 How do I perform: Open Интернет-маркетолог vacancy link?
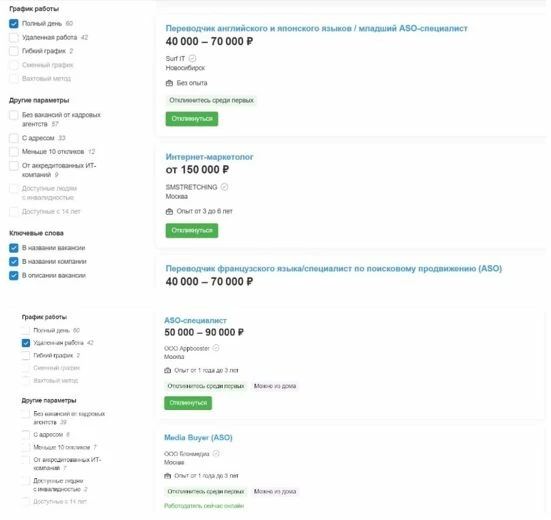pos(209,157)
